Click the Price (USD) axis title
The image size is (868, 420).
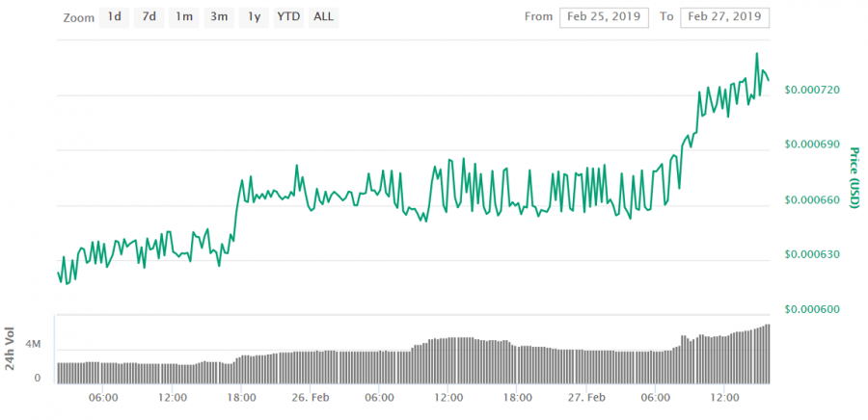click(x=854, y=178)
